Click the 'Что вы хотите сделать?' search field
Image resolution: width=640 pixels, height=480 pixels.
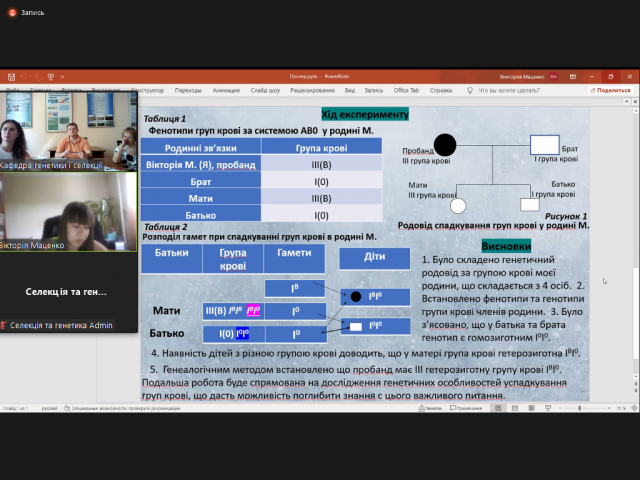point(518,89)
